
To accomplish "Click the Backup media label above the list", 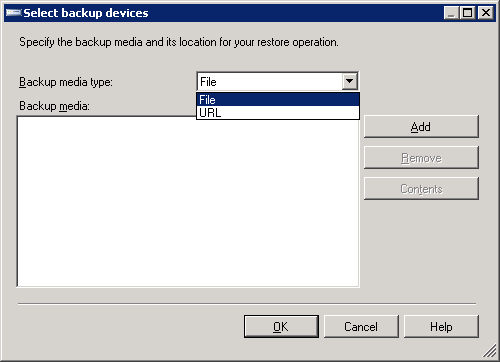I will coord(54,106).
